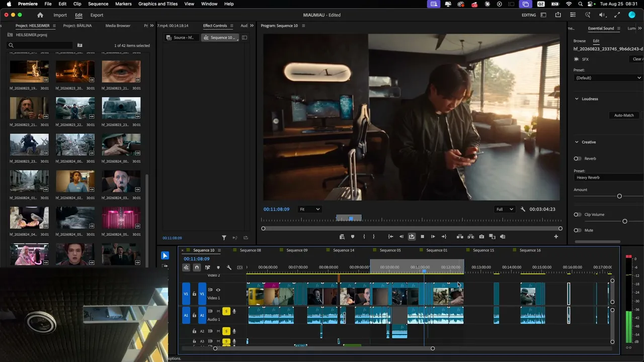The image size is (644, 362).
Task: Toggle the A2 track lock
Action: click(x=194, y=331)
